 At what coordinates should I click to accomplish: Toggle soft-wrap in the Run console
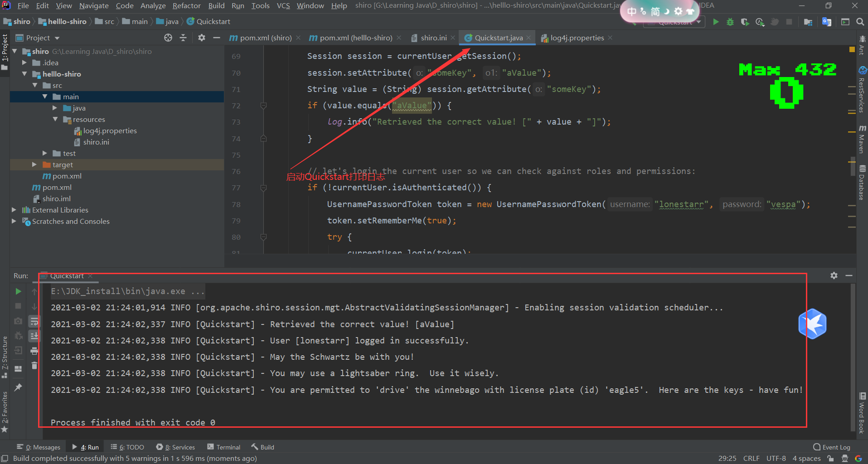tap(34, 321)
